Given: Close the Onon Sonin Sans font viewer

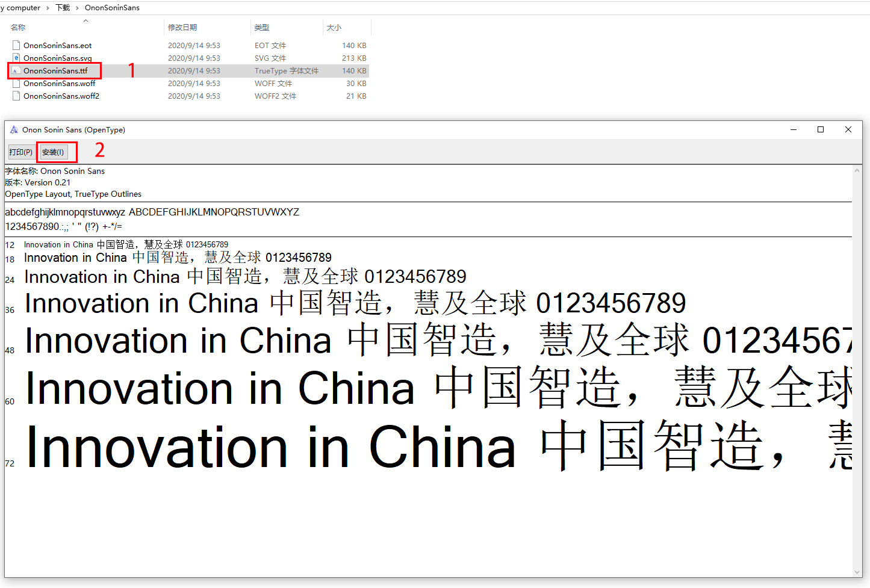Looking at the screenshot, I should pos(848,129).
